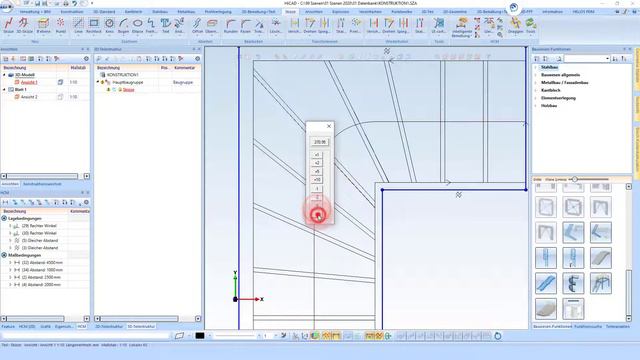Image resolution: width=640 pixels, height=360 pixels.
Task: Click the refresh icon in bottom toolbar
Action: pyautogui.click(x=498, y=336)
